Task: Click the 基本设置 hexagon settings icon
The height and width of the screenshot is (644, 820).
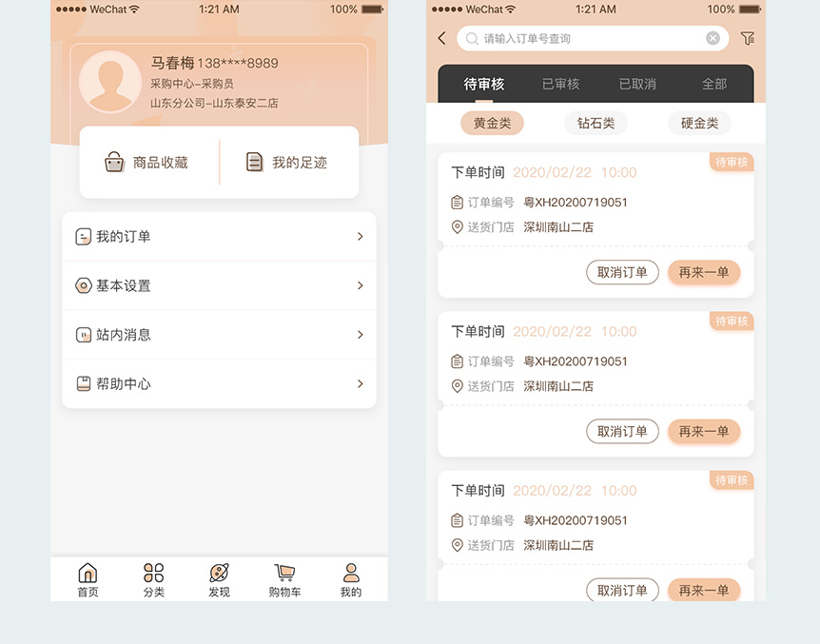Action: click(83, 285)
